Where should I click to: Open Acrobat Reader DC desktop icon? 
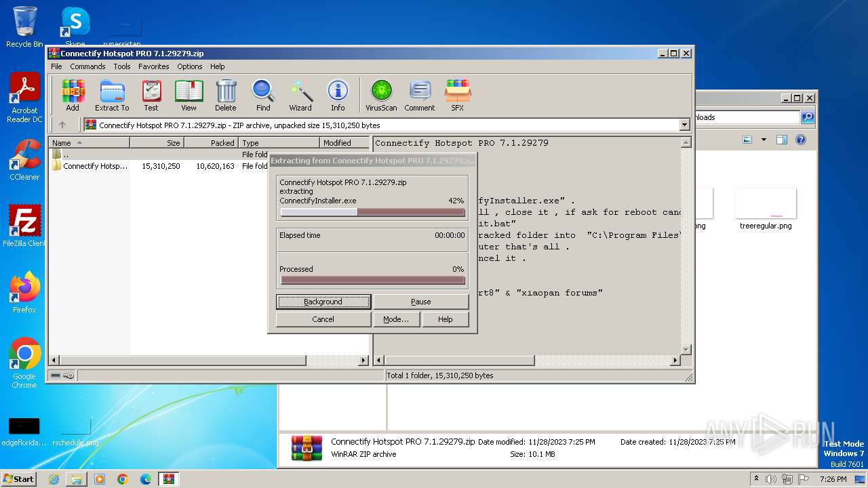[24, 98]
